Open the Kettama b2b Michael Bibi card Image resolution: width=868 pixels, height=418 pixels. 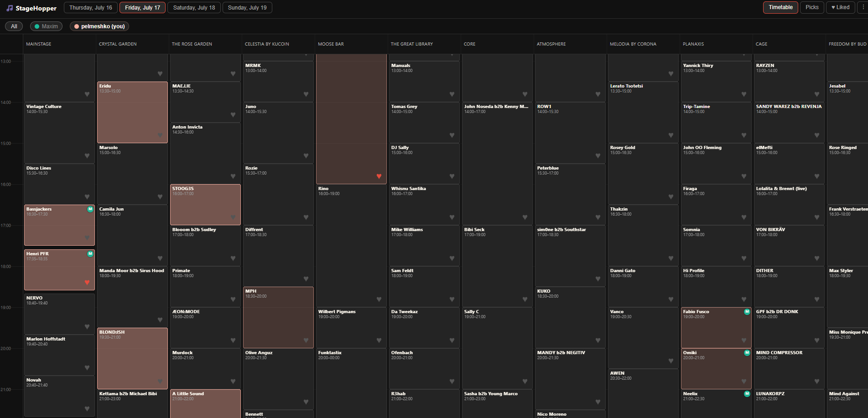click(x=132, y=403)
